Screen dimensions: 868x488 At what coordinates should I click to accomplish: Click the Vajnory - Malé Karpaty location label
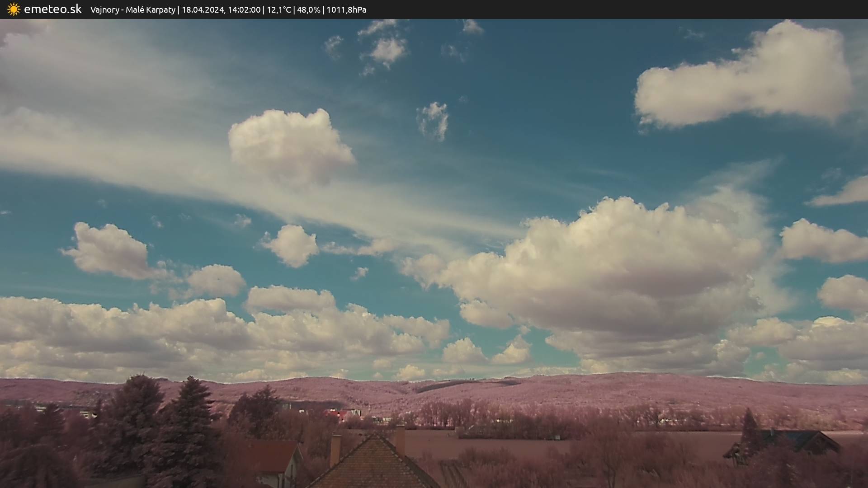[x=132, y=9]
